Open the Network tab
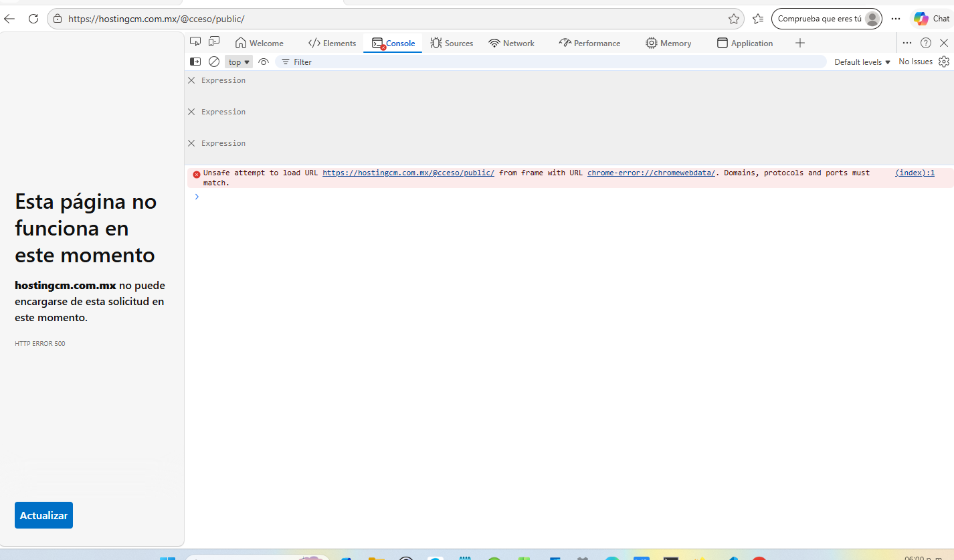This screenshot has height=560, width=954. (512, 43)
